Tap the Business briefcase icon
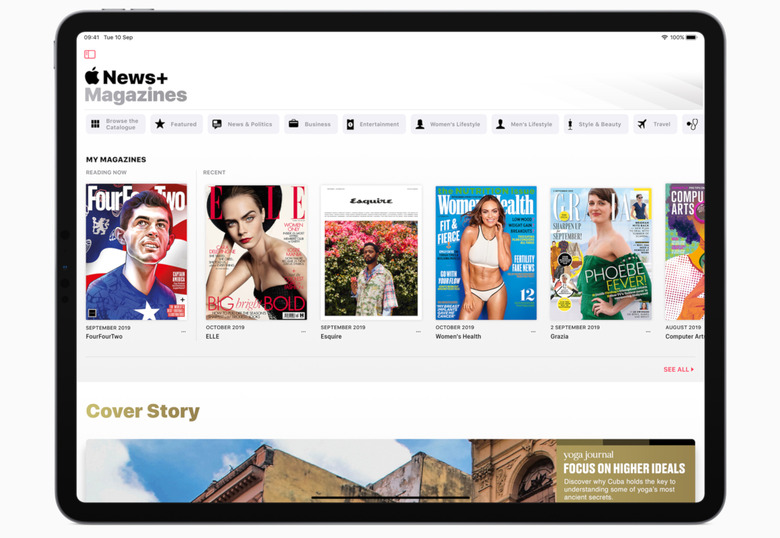 [x=294, y=125]
